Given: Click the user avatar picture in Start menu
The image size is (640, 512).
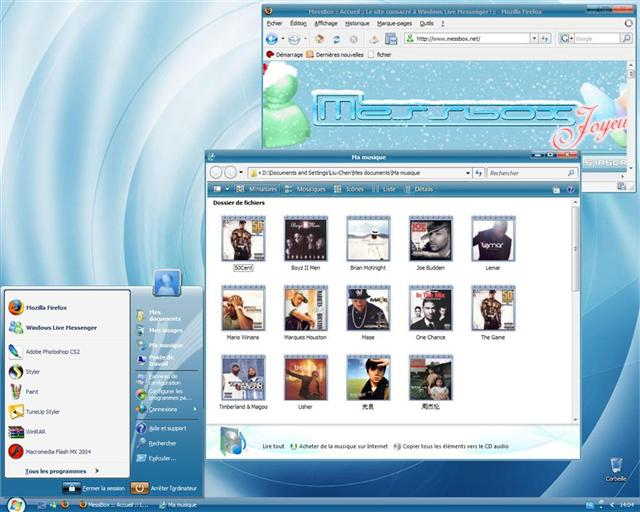Looking at the screenshot, I should [x=167, y=283].
